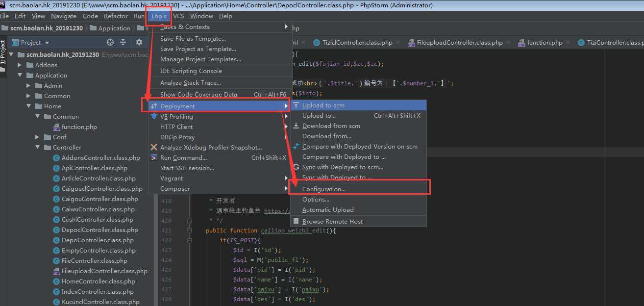Select function.php in the project tree
This screenshot has height=306, width=644.
tap(79, 127)
